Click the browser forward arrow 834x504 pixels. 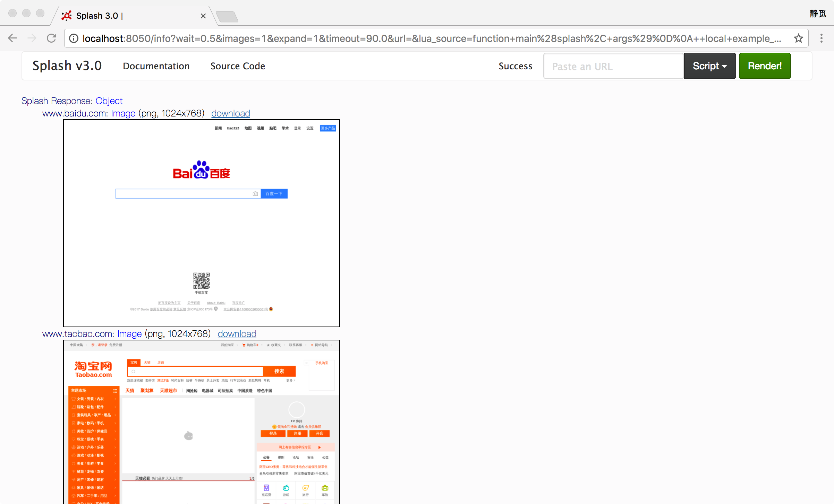click(32, 38)
